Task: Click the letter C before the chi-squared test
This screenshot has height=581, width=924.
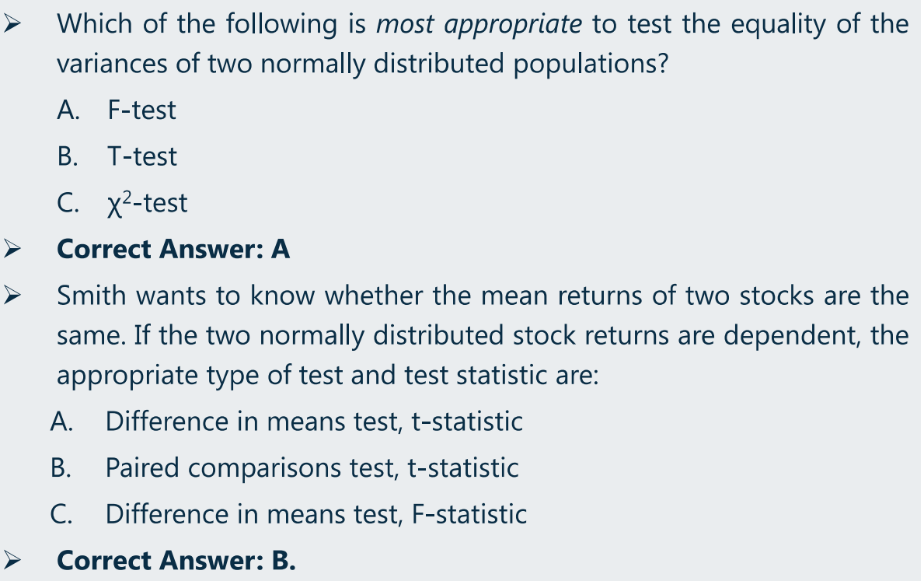Action: pyautogui.click(x=68, y=203)
